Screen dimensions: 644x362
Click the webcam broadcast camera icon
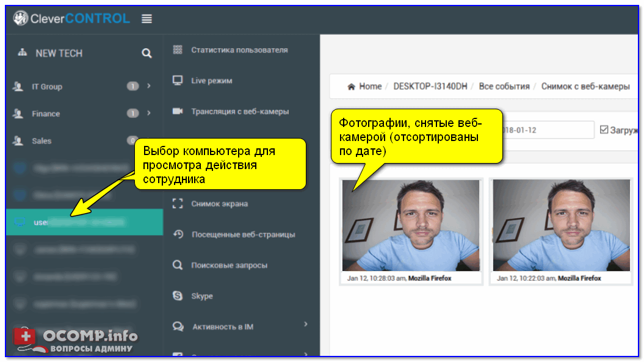click(178, 111)
